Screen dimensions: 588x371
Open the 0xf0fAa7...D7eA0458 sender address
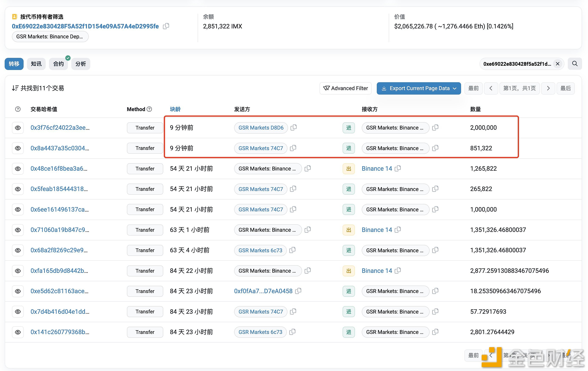263,291
